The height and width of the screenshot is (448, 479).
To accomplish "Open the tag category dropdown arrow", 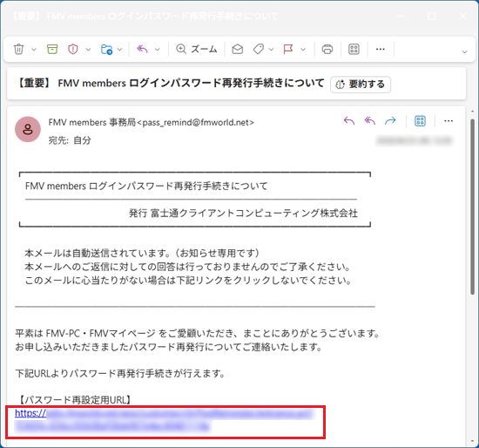I will (x=271, y=49).
